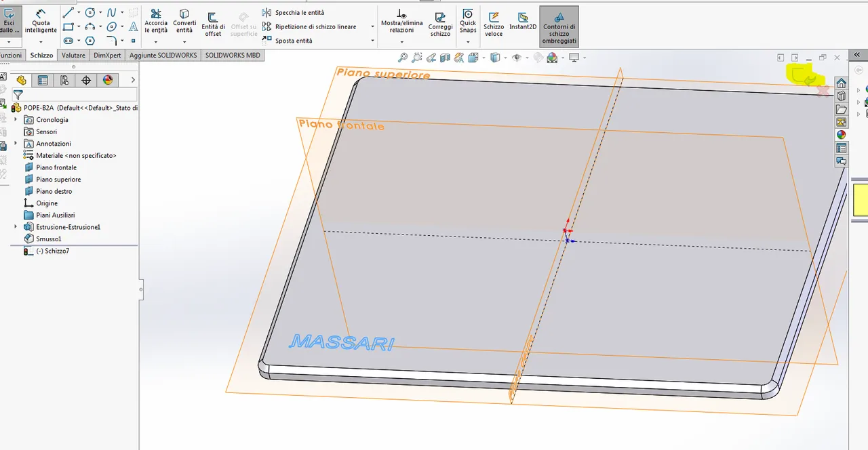The width and height of the screenshot is (868, 450).
Task: Expand the Estrusione-Estrusione1 feature node
Action: click(x=16, y=227)
